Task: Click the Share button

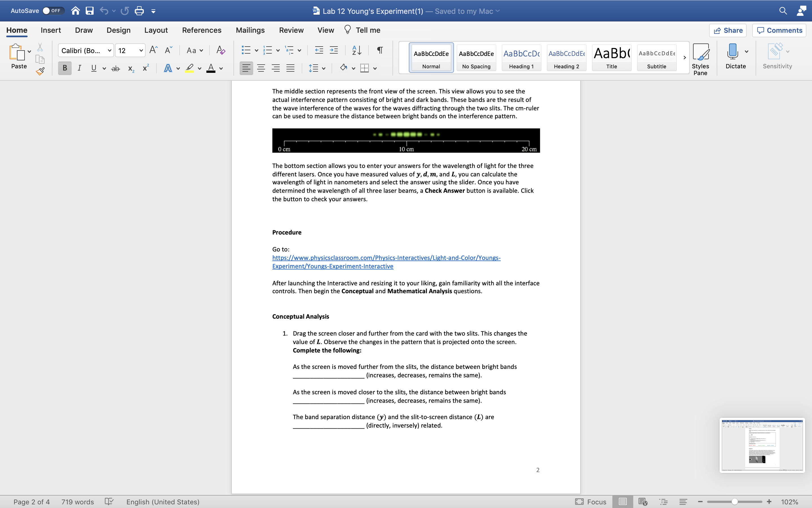Action: pos(728,30)
